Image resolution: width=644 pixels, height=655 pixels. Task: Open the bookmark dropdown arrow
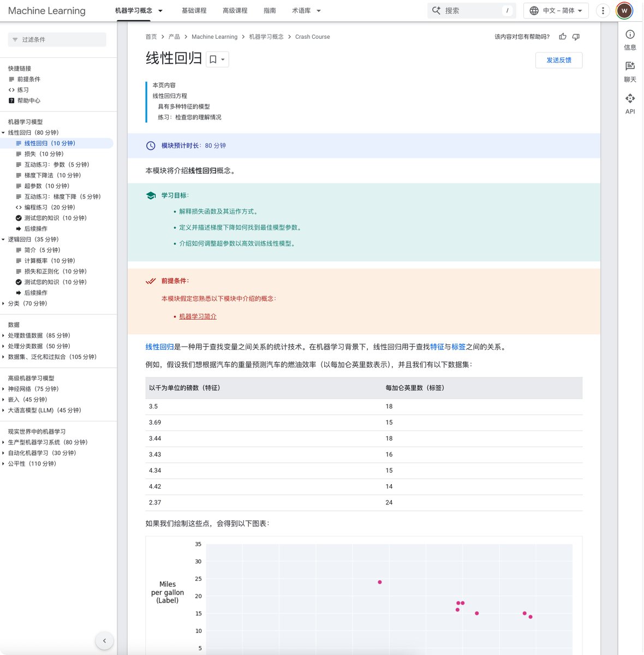pyautogui.click(x=223, y=59)
